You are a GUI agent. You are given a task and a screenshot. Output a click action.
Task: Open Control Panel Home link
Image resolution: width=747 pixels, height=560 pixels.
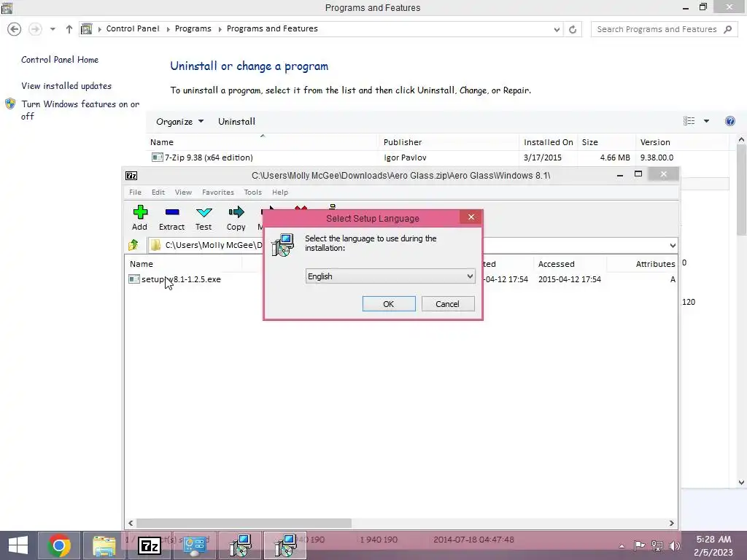pyautogui.click(x=60, y=60)
